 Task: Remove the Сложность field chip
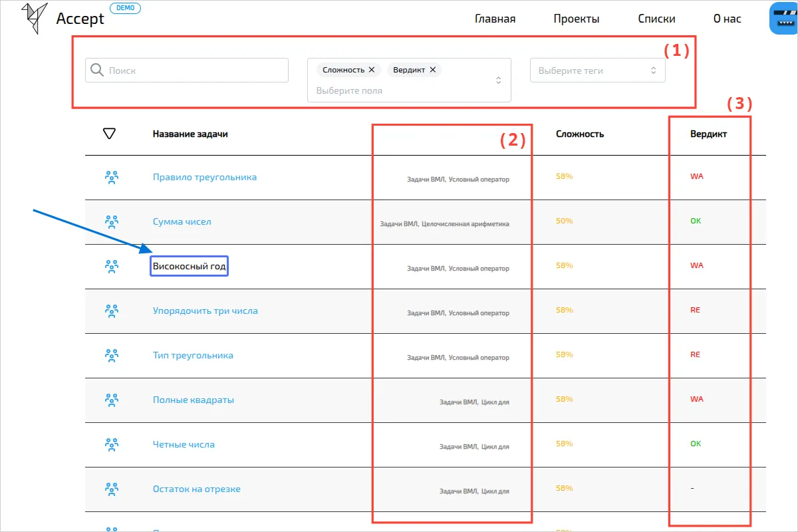pyautogui.click(x=372, y=70)
